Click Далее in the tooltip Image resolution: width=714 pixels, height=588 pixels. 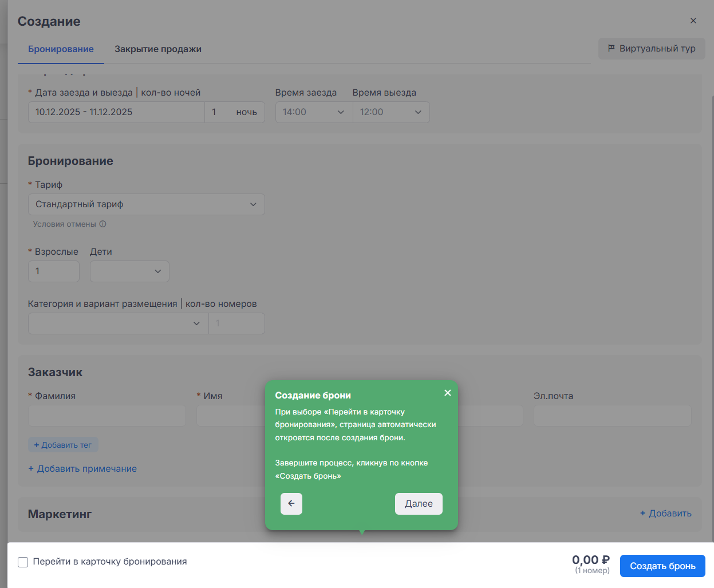tap(419, 504)
